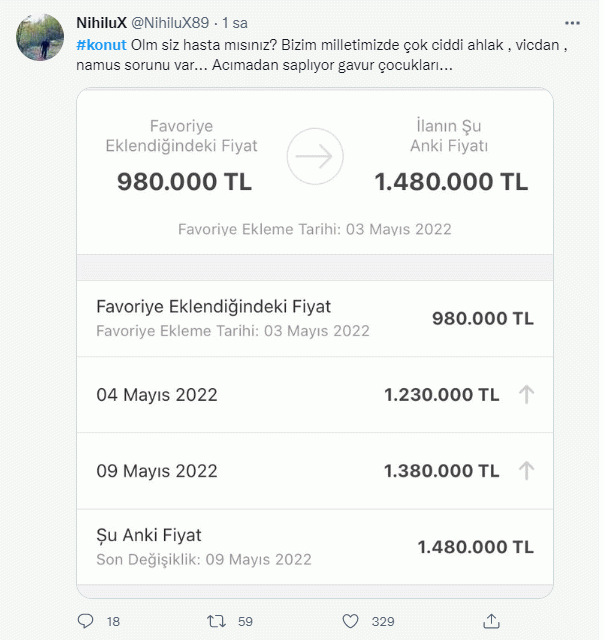Click the up arrow beside 1.230.000 TL
This screenshot has height=640, width=604.
click(527, 394)
